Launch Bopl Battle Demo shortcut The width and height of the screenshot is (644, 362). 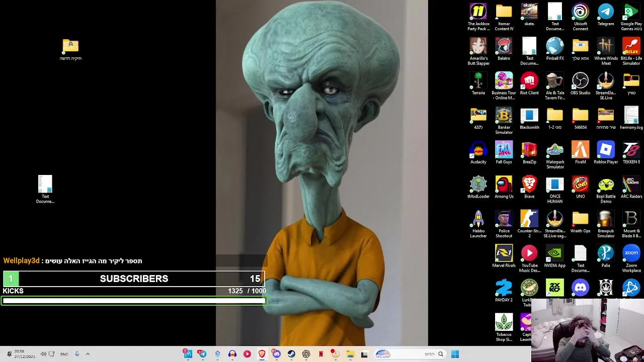606,190
